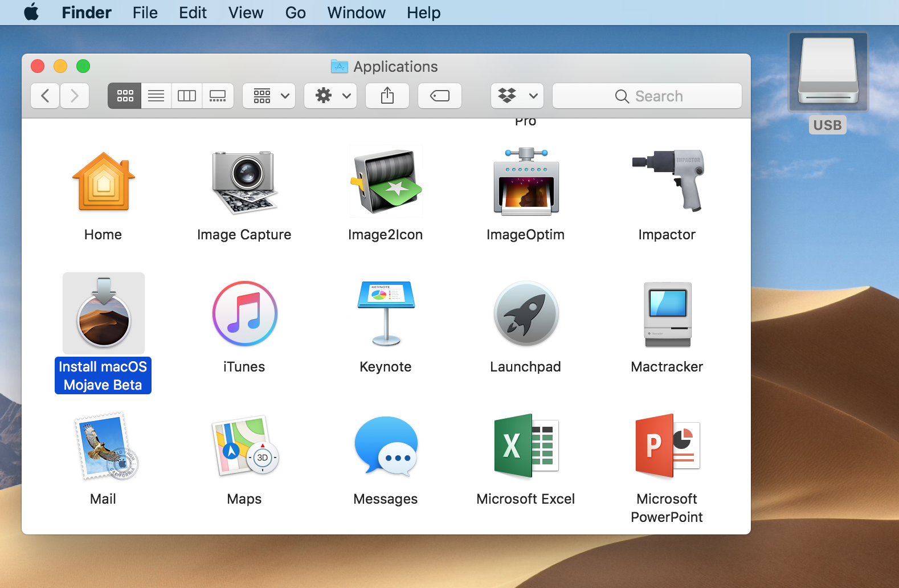Click the Image2Icon name label
Screen dimensions: 899x588
[x=386, y=235]
